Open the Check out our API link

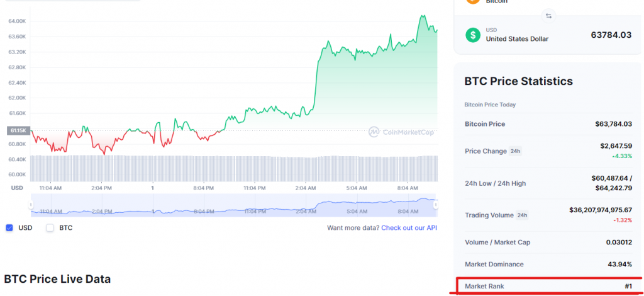[x=409, y=228]
